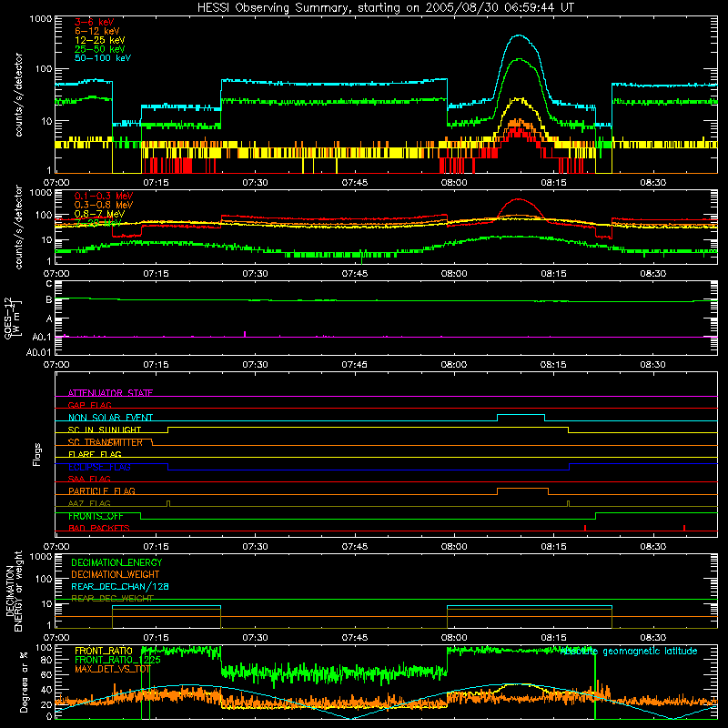Click the GOES-12 vertical axis label
The height and width of the screenshot is (728, 728).
pyautogui.click(x=13, y=318)
